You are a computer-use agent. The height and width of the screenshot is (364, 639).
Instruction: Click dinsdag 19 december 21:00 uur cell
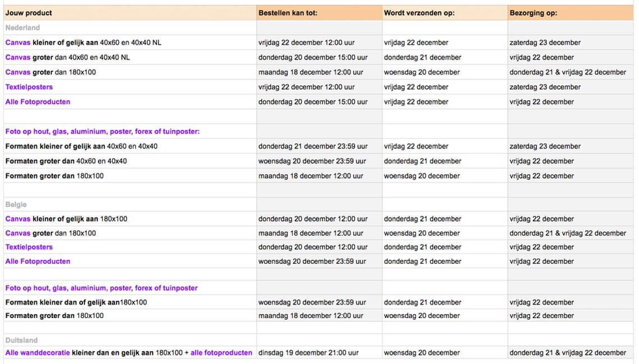(x=308, y=353)
